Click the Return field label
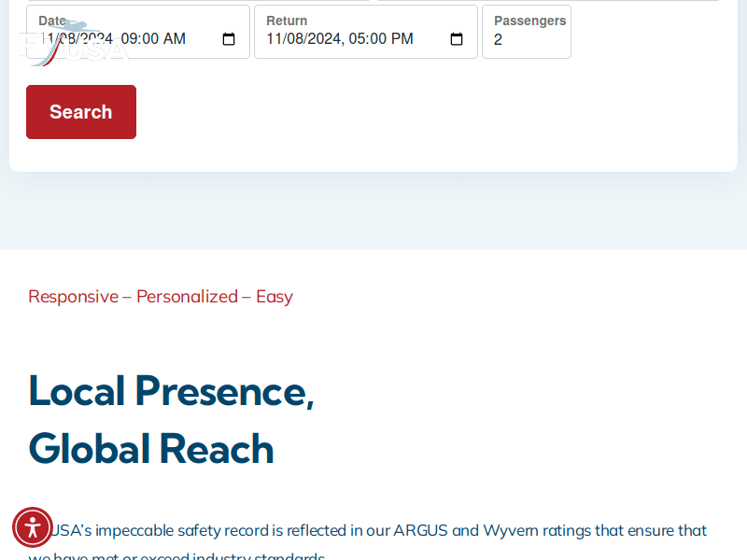This screenshot has width=747, height=560. tap(287, 21)
